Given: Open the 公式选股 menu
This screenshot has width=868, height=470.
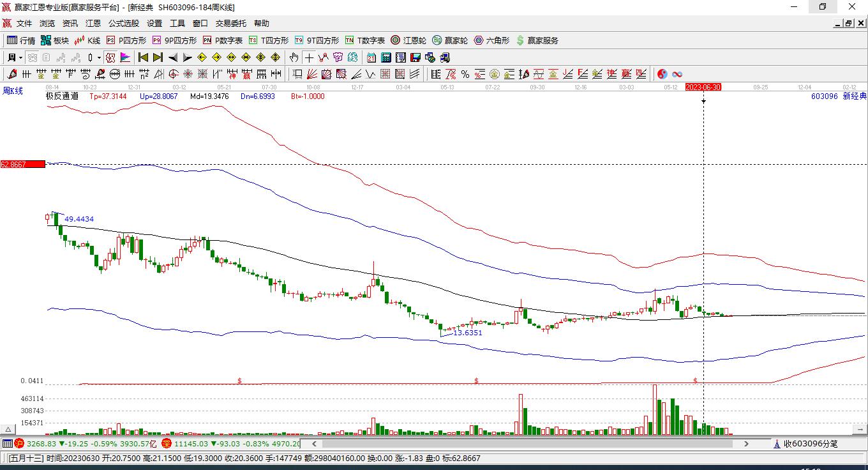Looking at the screenshot, I should [124, 24].
